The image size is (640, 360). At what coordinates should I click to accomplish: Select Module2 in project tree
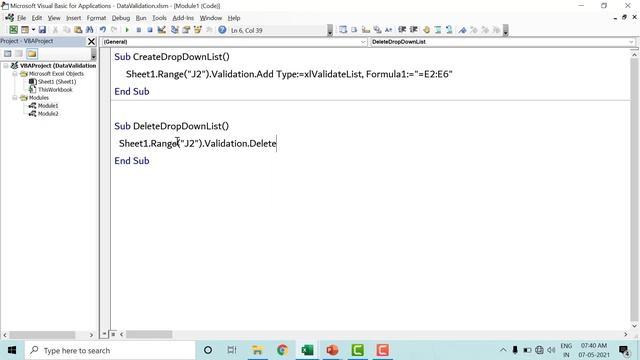48,114
